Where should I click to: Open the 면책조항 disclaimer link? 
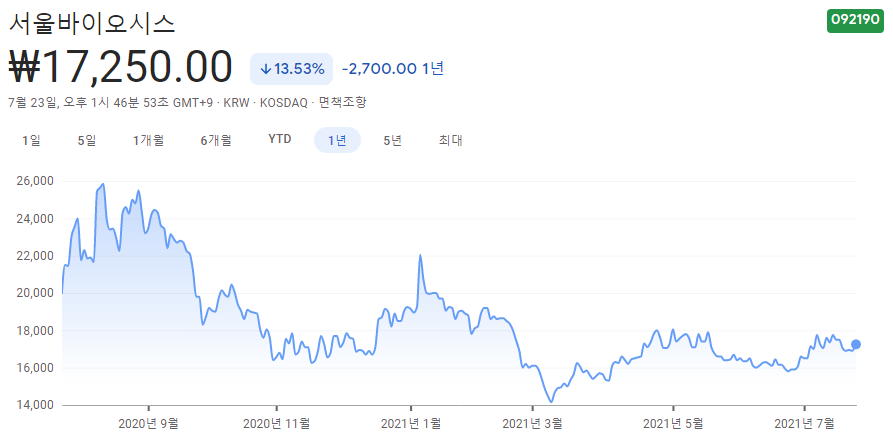coord(342,103)
